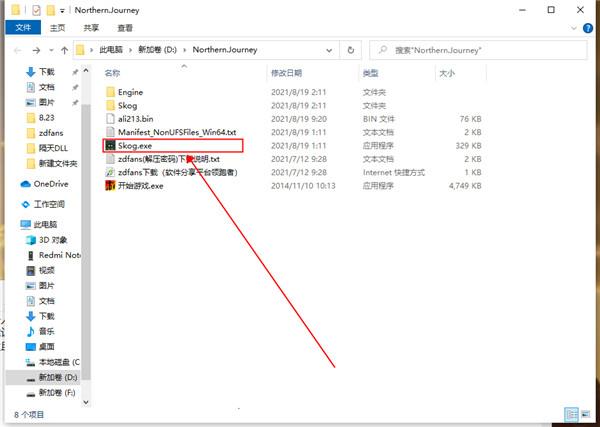Select the 开始游戏.exe application
Image resolution: width=600 pixels, height=427 pixels.
click(140, 186)
